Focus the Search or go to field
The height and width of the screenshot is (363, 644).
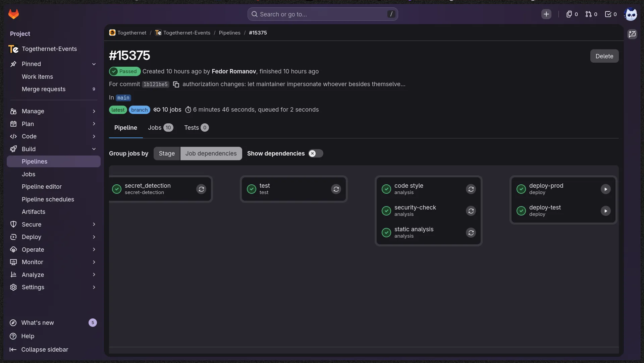(x=323, y=14)
